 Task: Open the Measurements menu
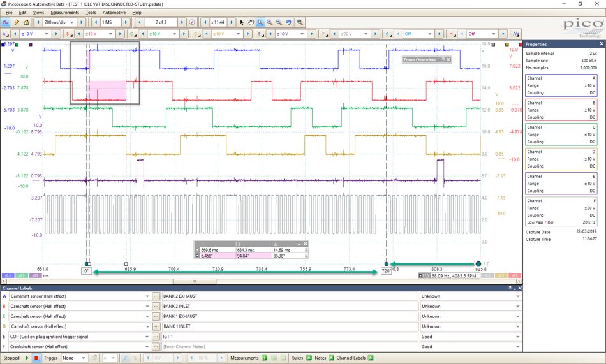(64, 12)
